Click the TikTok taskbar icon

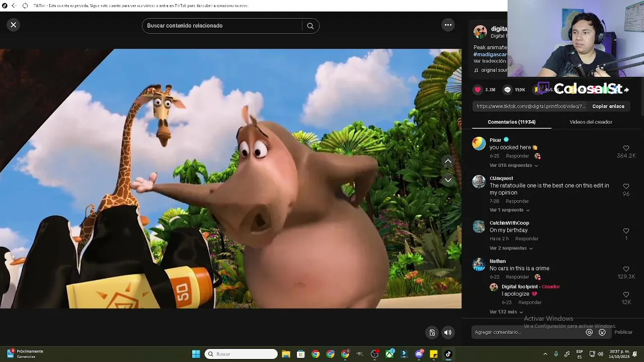point(448,354)
